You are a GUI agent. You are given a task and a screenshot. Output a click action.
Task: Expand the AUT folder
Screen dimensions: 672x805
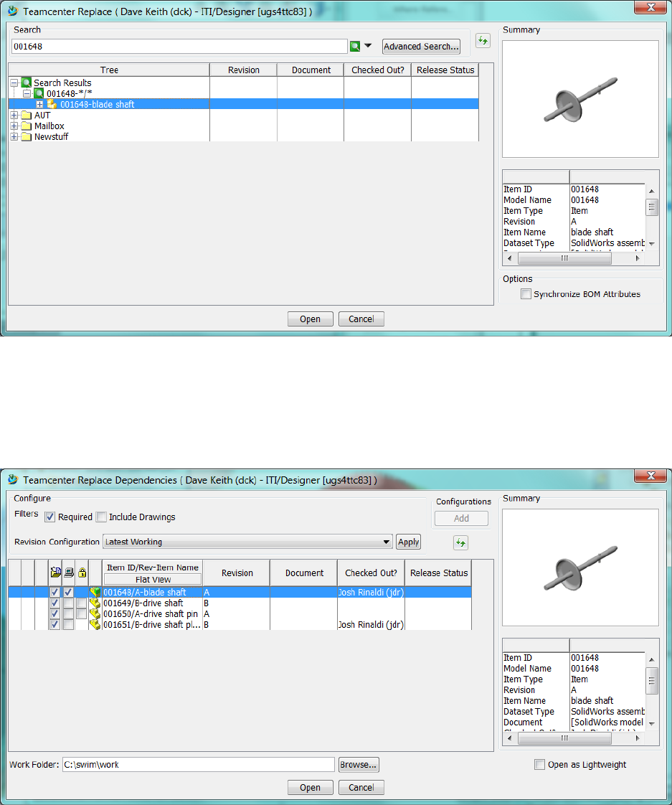coord(14,115)
